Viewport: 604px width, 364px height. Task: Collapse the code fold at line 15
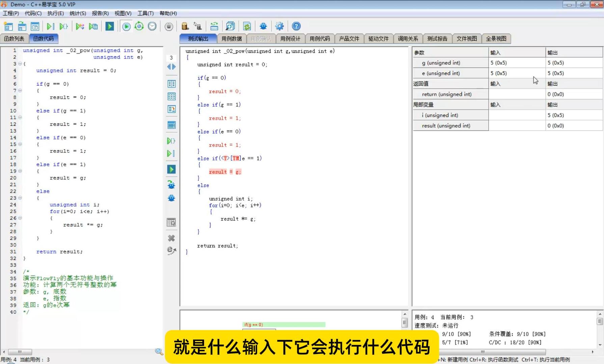point(20,144)
